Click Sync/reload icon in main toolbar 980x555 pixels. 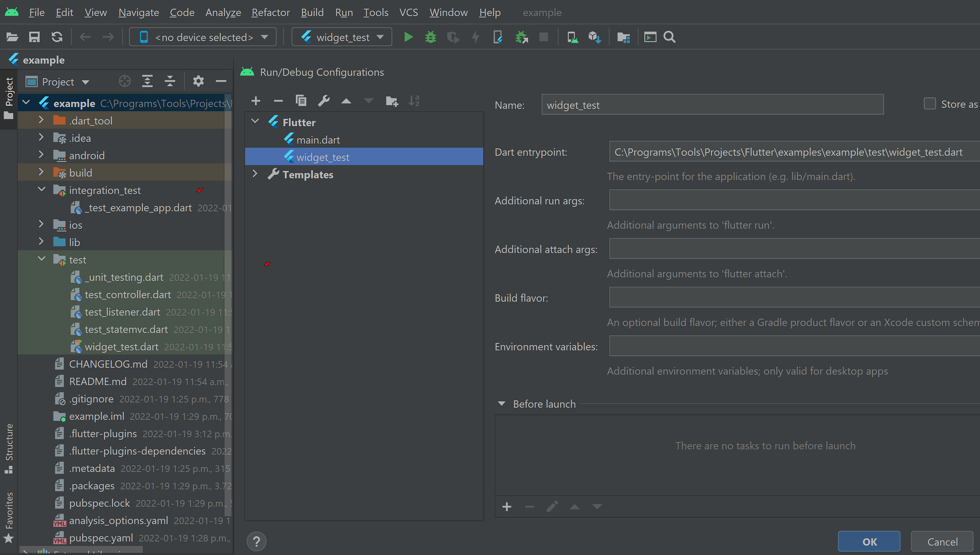57,37
